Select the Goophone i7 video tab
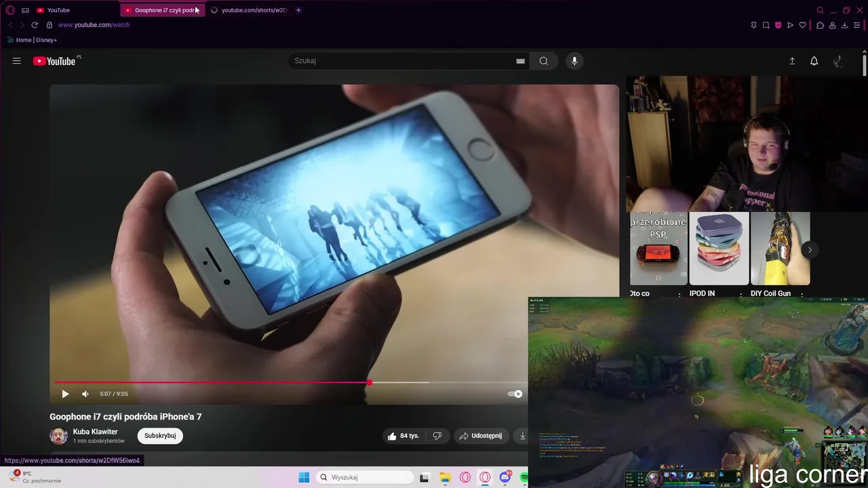The width and height of the screenshot is (868, 488). (x=161, y=10)
